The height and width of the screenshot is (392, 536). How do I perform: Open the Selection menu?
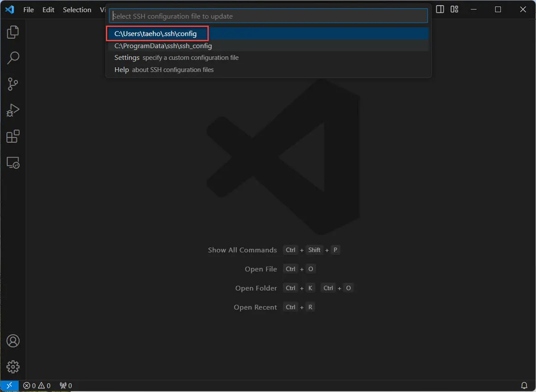77,9
